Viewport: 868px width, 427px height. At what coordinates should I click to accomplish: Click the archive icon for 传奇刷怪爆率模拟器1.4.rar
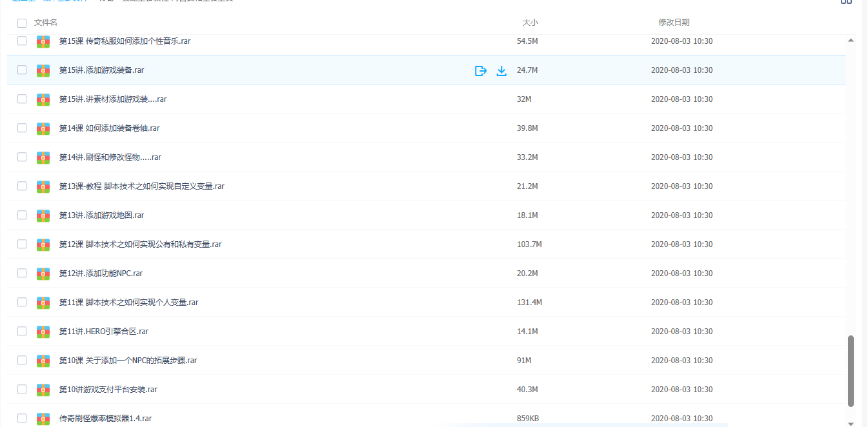pos(43,419)
